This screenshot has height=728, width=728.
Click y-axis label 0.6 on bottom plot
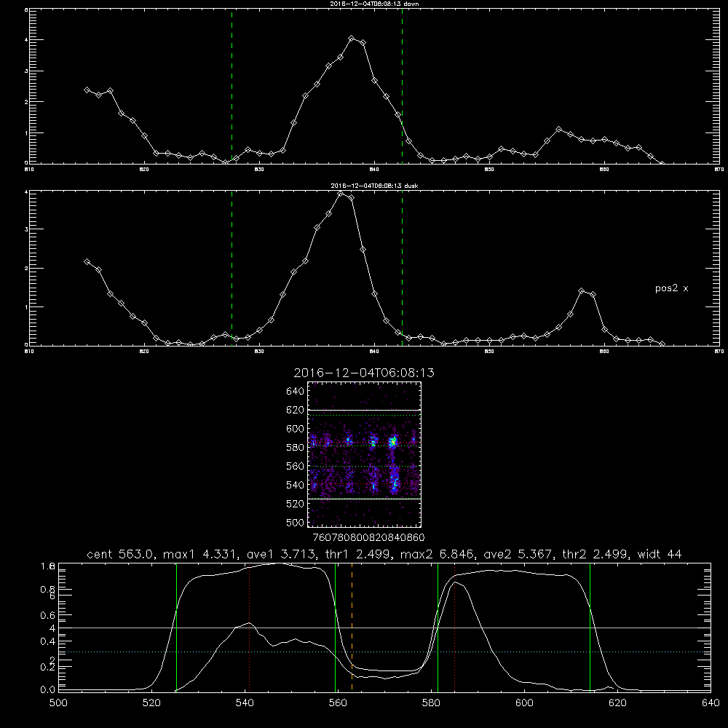tap(48, 615)
